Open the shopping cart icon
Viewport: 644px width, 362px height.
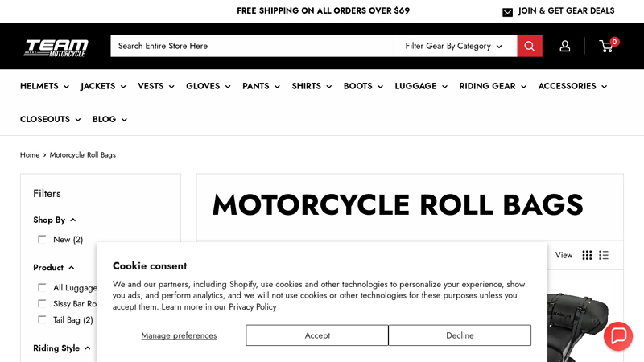[x=607, y=46]
